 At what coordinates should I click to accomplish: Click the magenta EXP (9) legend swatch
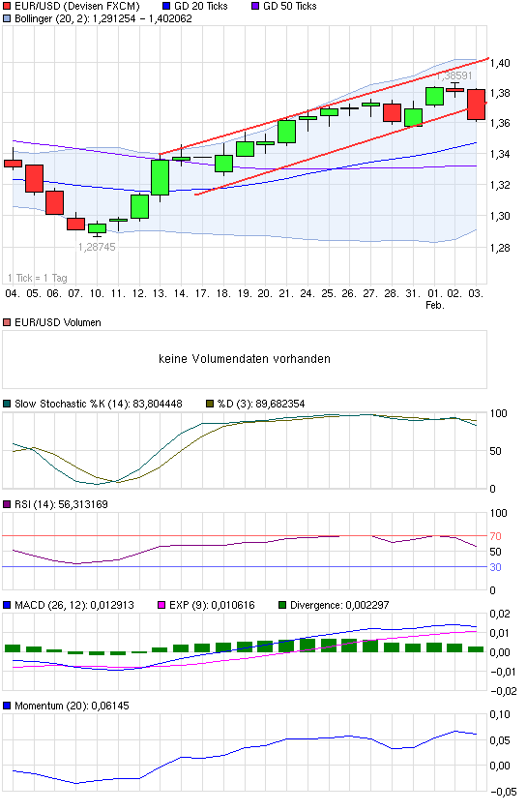(x=161, y=605)
